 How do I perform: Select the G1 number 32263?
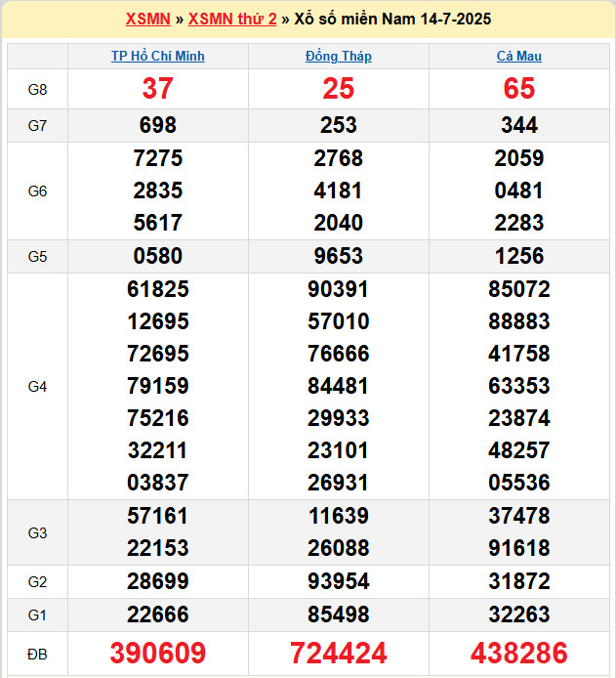coord(518,614)
